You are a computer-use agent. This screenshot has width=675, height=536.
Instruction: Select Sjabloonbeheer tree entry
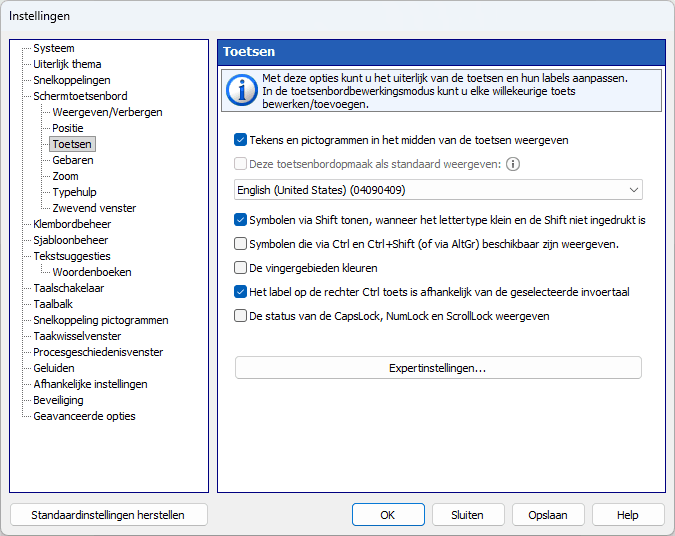(x=71, y=240)
